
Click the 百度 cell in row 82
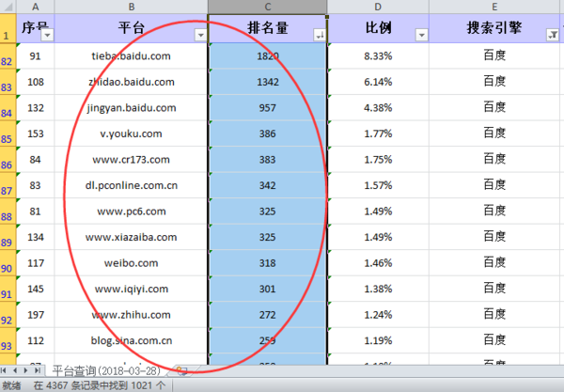tap(494, 56)
